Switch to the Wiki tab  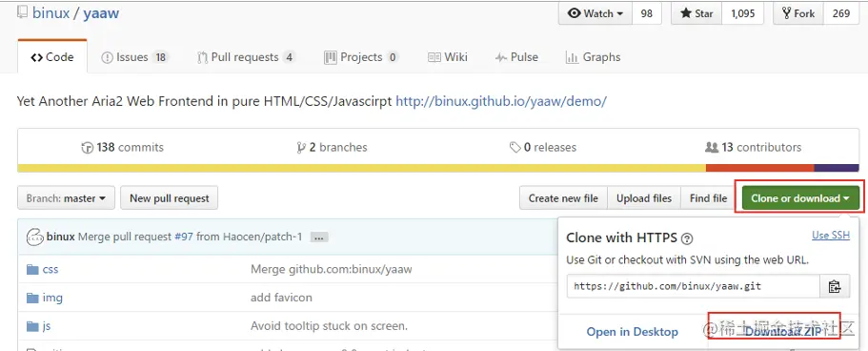[x=448, y=57]
